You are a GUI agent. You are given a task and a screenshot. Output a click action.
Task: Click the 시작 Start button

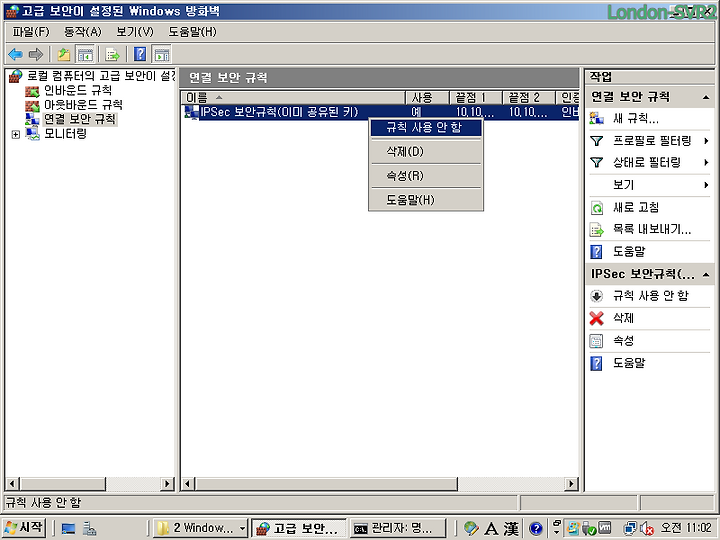(x=24, y=528)
